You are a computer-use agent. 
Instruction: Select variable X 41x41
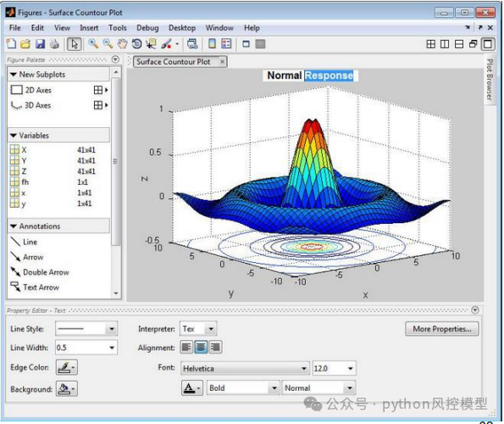[53, 149]
